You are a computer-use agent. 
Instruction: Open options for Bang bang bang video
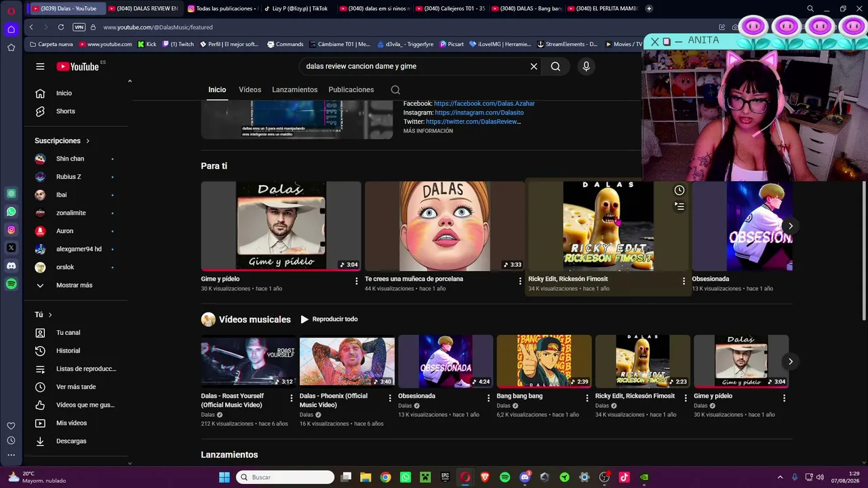[x=587, y=399]
